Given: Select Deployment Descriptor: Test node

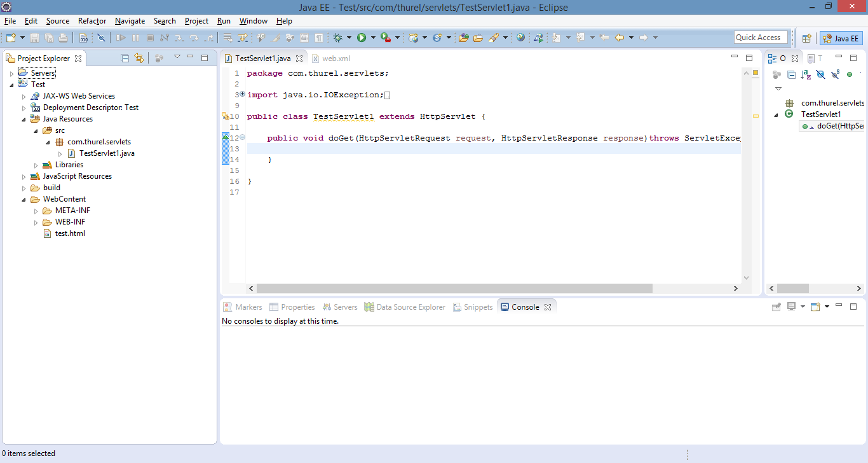Looking at the screenshot, I should tap(85, 107).
